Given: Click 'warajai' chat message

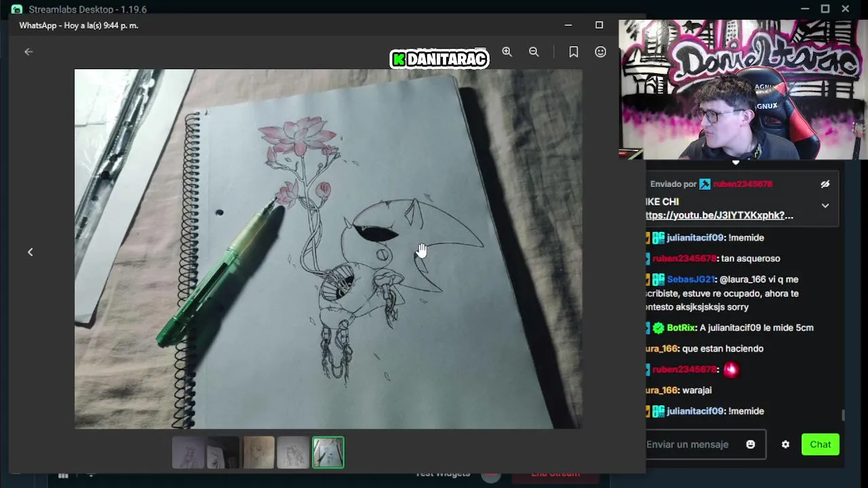Looking at the screenshot, I should pyautogui.click(x=697, y=390).
